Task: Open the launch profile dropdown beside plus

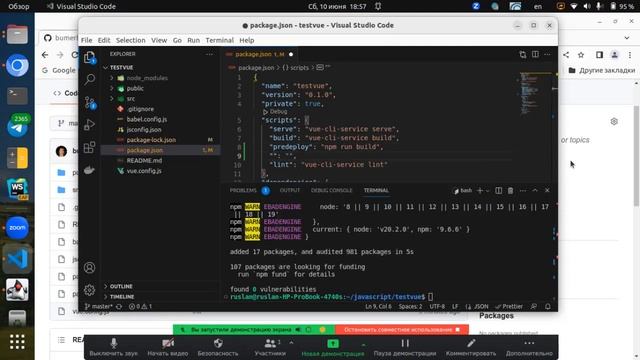Action: tap(487, 191)
